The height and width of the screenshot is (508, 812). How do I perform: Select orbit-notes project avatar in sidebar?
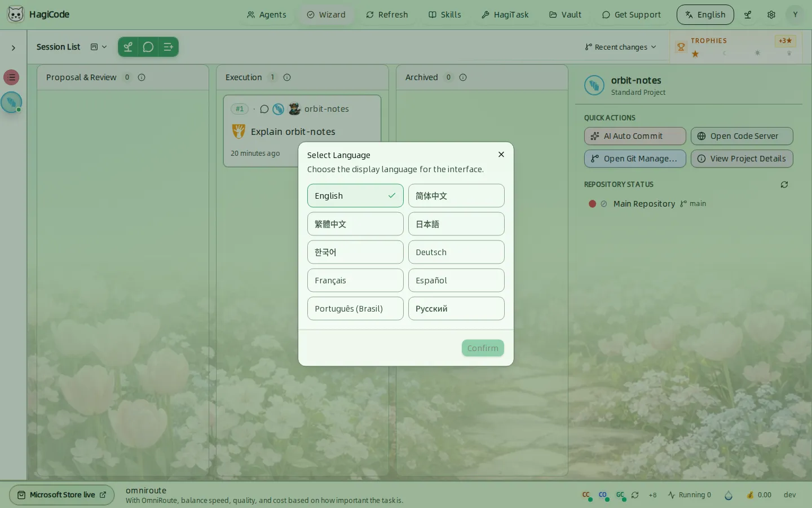[x=11, y=102]
